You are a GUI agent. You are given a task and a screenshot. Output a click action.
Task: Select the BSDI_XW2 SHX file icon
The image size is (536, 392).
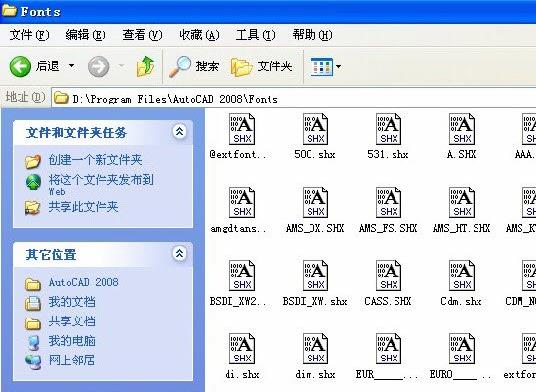(242, 275)
